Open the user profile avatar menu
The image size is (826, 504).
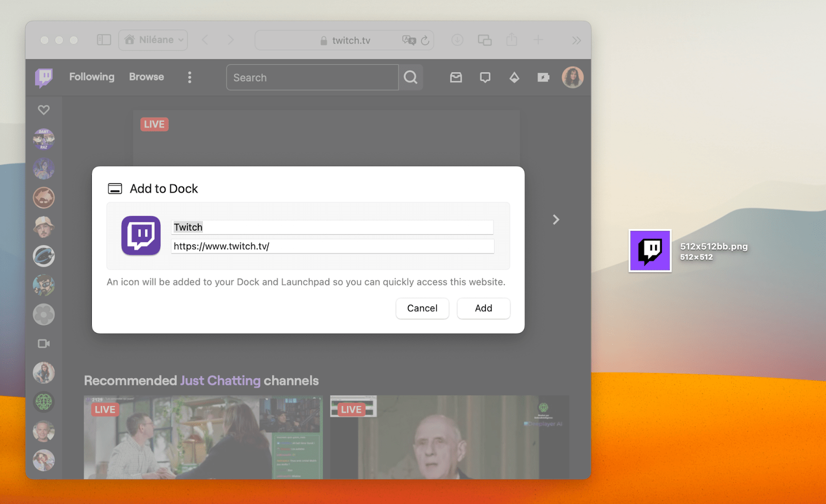click(x=573, y=77)
